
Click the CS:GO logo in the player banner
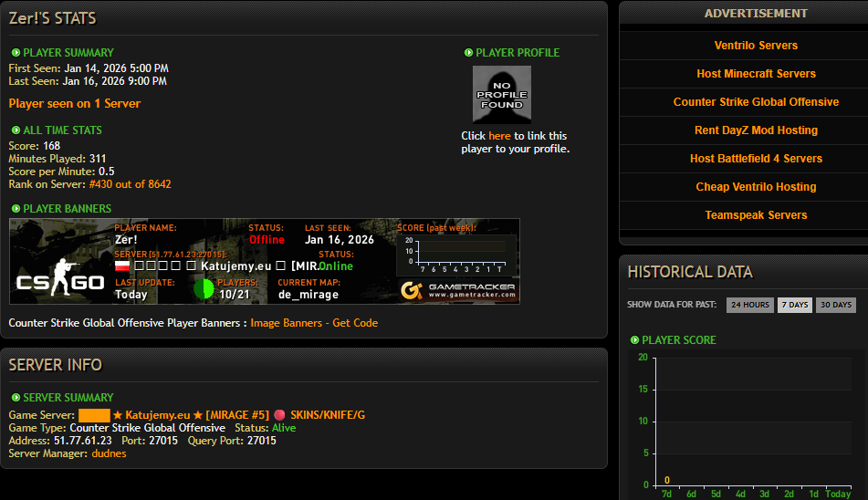tap(60, 278)
